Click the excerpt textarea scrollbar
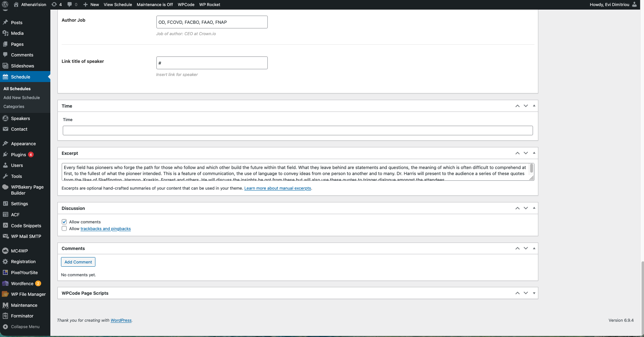 531,169
